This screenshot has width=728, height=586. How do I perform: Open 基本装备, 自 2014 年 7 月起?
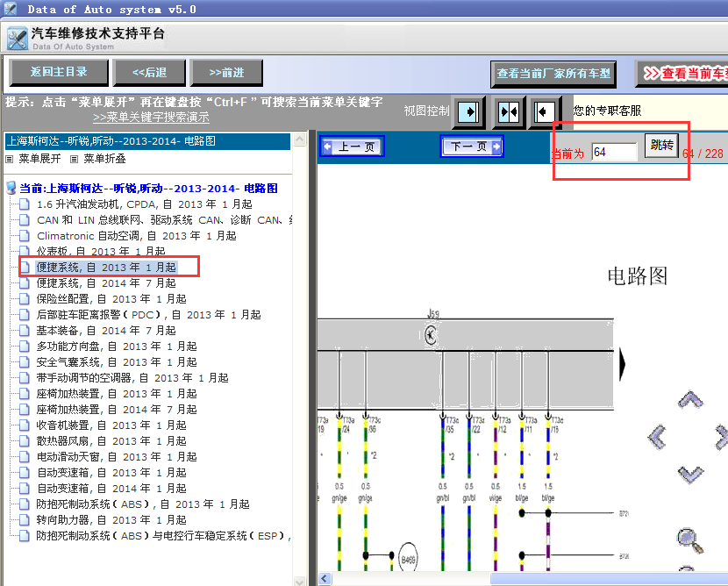pyautogui.click(x=106, y=331)
